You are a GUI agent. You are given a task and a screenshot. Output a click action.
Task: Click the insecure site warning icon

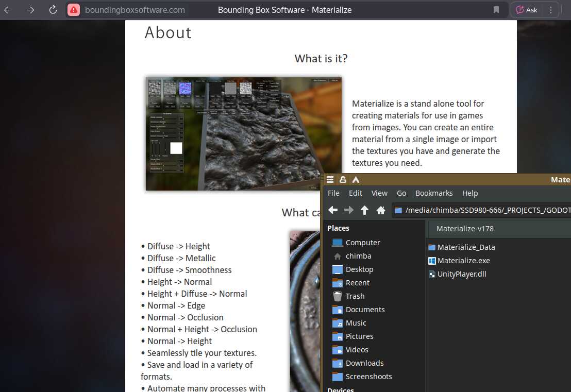(x=74, y=10)
